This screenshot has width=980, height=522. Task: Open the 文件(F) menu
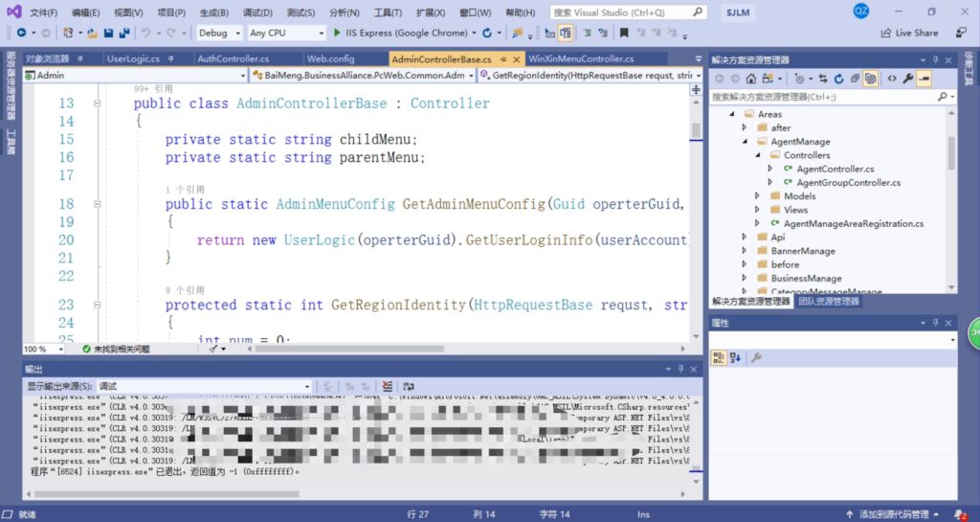click(43, 12)
